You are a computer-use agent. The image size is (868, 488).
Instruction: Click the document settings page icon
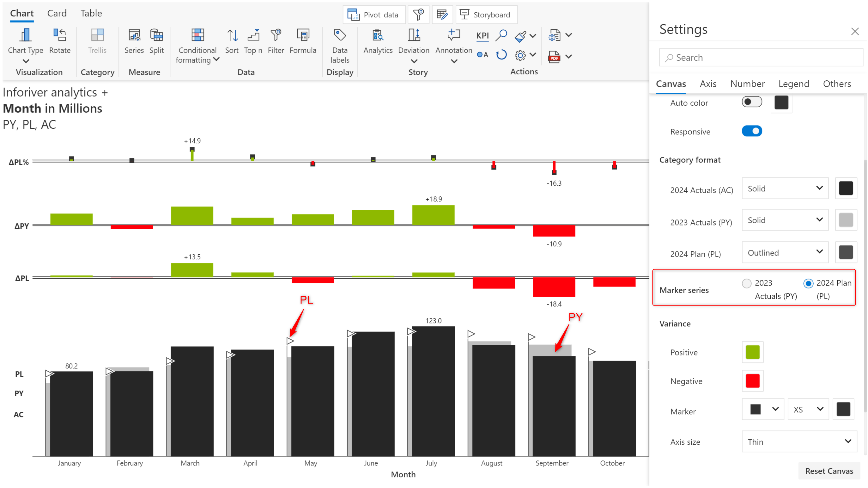coord(554,35)
